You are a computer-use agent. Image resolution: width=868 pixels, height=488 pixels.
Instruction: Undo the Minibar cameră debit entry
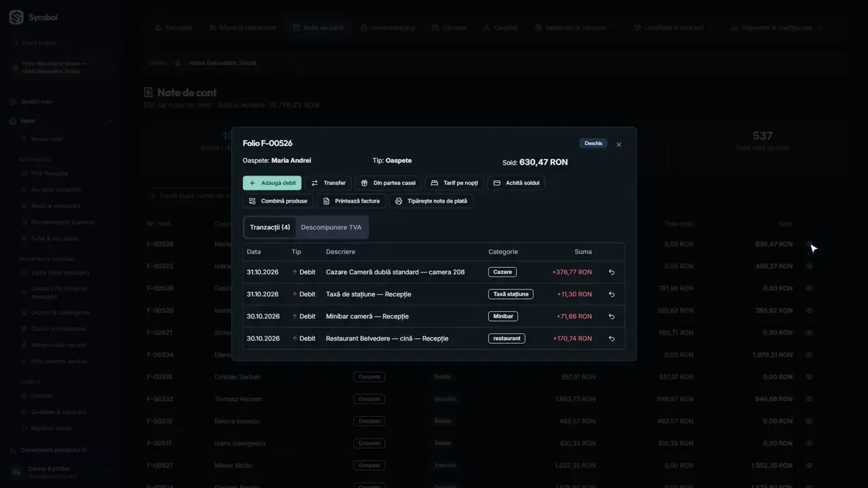click(x=612, y=317)
